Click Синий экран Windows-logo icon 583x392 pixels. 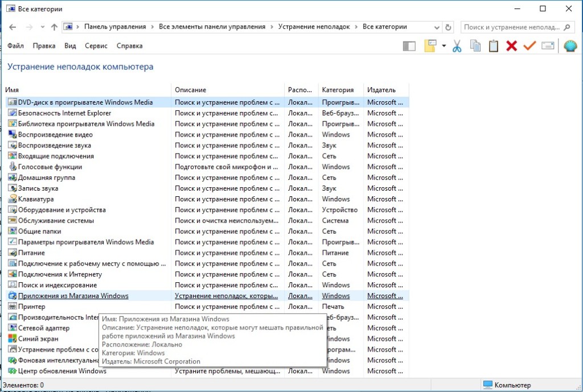[13, 339]
